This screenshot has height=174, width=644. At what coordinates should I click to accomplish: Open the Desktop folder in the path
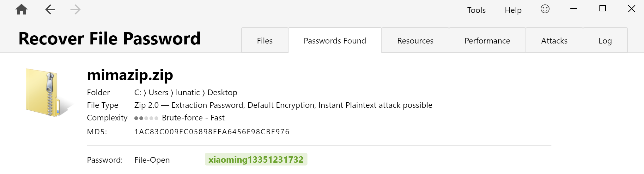(222, 92)
